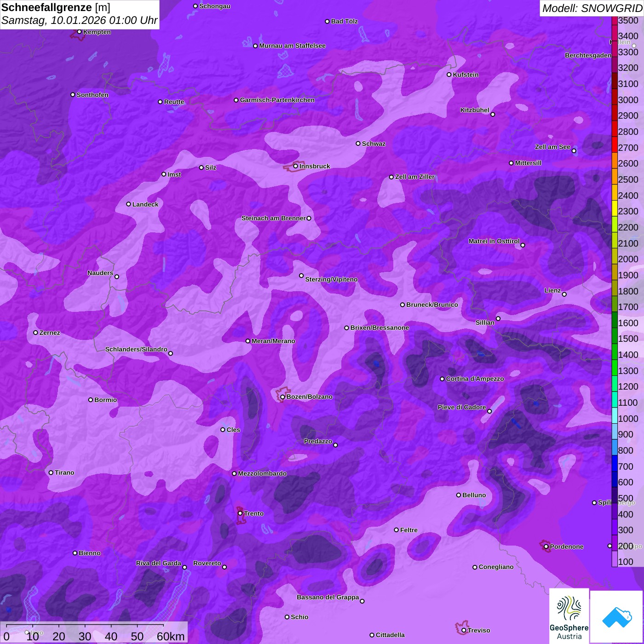The image size is (644, 644).
Task: Click the Conegliano label
Action: (x=496, y=567)
